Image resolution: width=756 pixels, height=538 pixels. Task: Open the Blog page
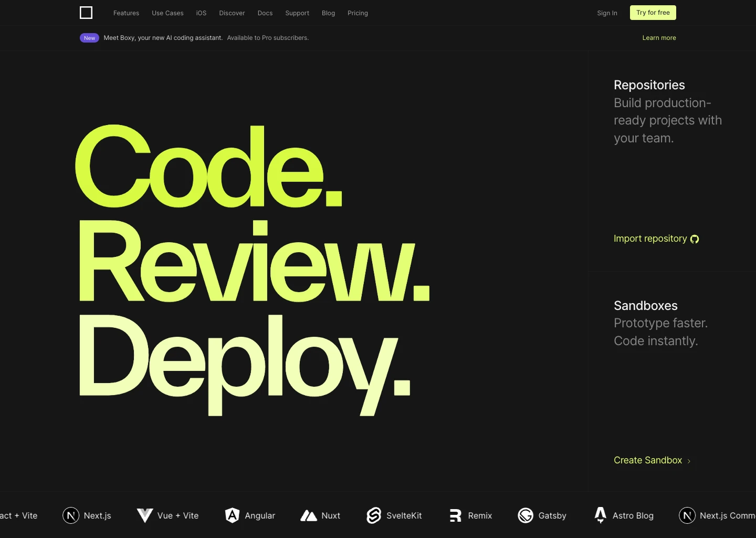328,13
